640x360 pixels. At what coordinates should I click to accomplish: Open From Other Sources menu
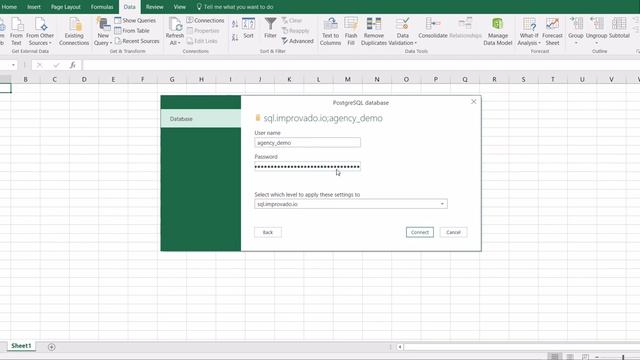(40, 31)
